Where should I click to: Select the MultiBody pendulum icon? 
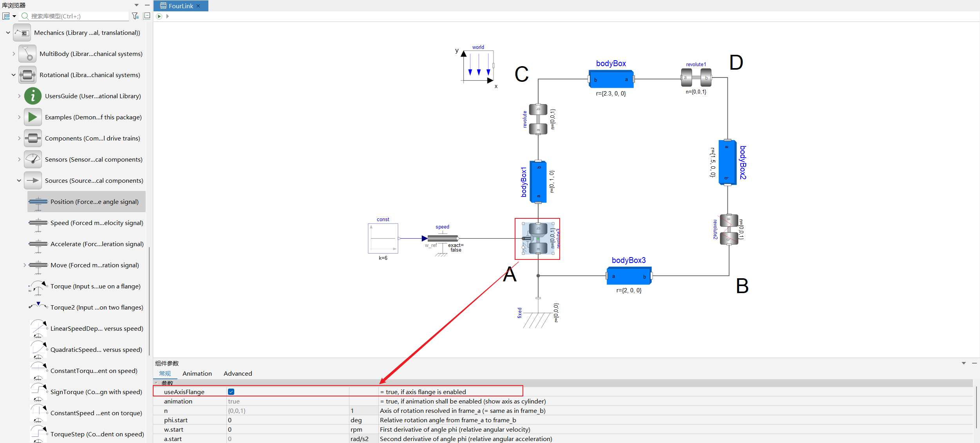27,54
